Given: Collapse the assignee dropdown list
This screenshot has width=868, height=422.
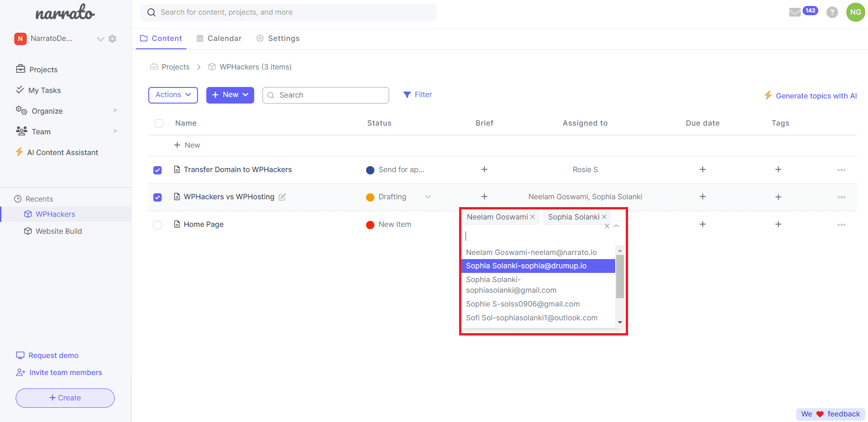Looking at the screenshot, I should (x=616, y=226).
